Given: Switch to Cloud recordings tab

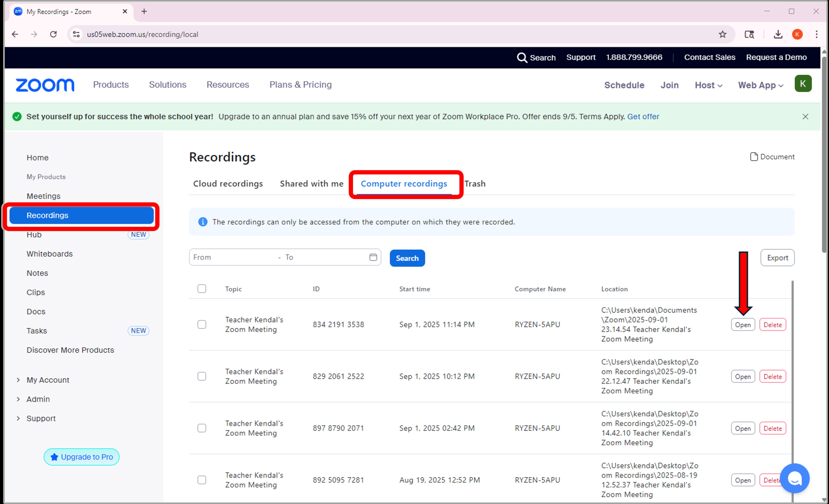Looking at the screenshot, I should coord(228,184).
